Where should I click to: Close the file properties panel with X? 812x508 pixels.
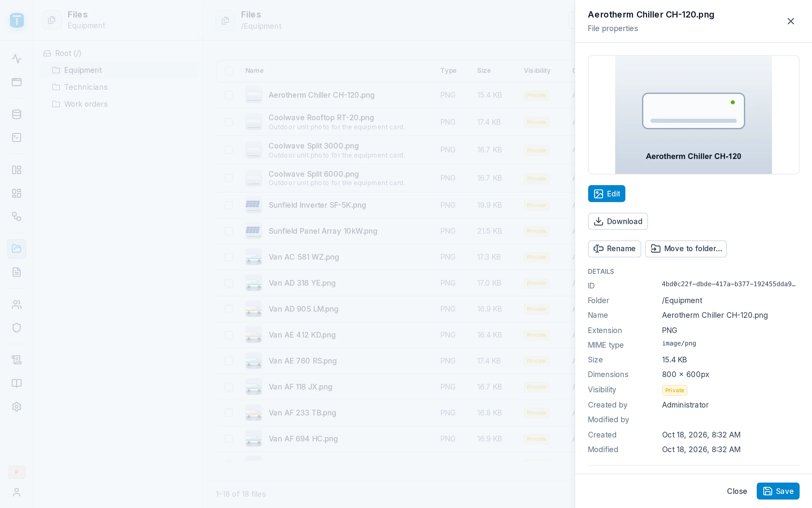click(x=791, y=21)
